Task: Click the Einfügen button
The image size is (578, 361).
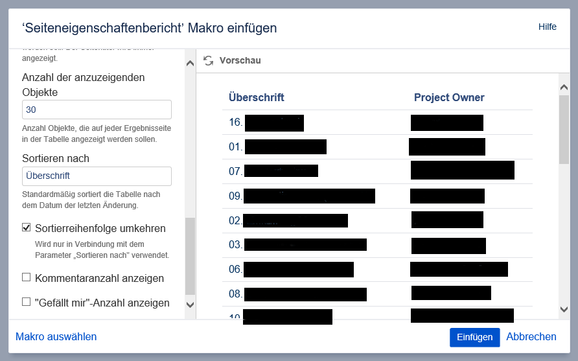Action: coord(474,337)
